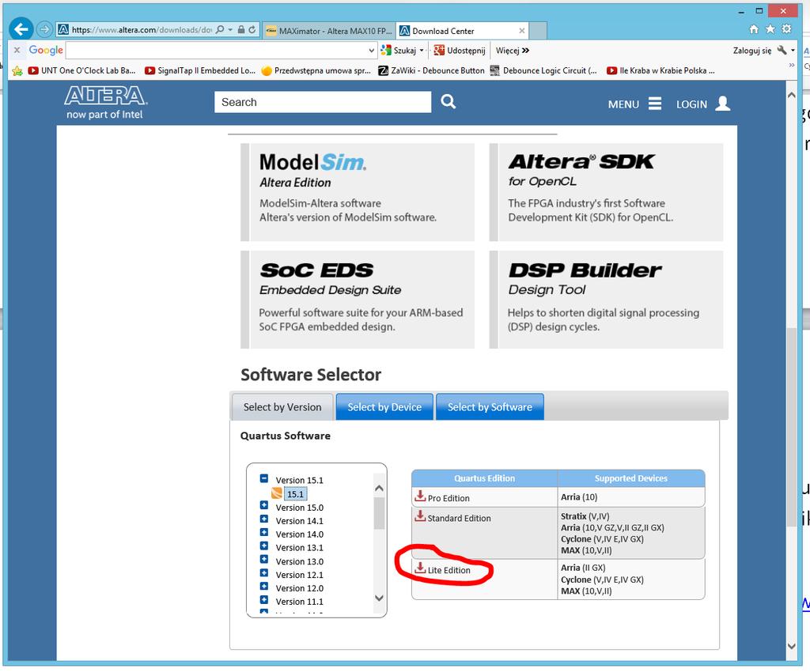
Task: Open Google toolbar wrench settings
Action: [x=782, y=50]
